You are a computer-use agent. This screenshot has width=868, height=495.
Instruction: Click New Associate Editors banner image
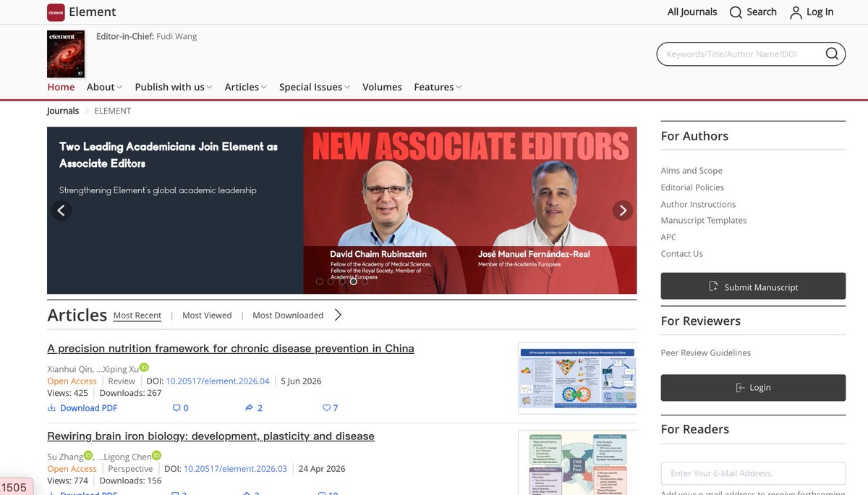click(470, 211)
